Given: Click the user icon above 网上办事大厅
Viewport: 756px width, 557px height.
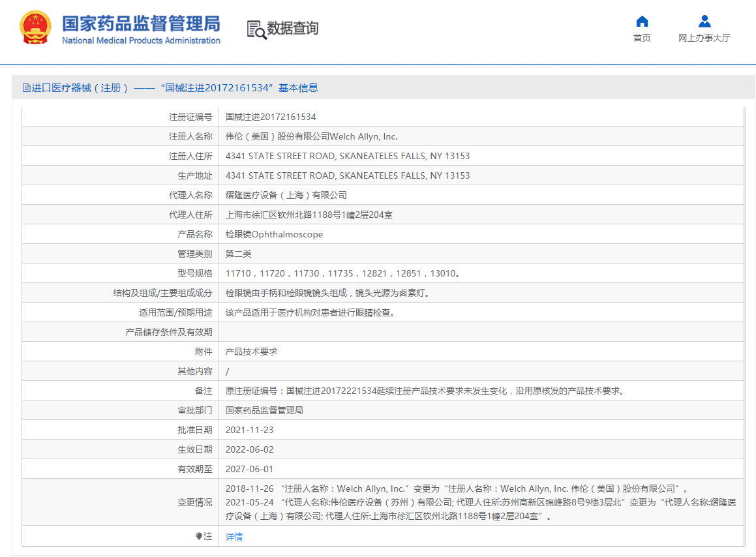Looking at the screenshot, I should click(x=704, y=22).
